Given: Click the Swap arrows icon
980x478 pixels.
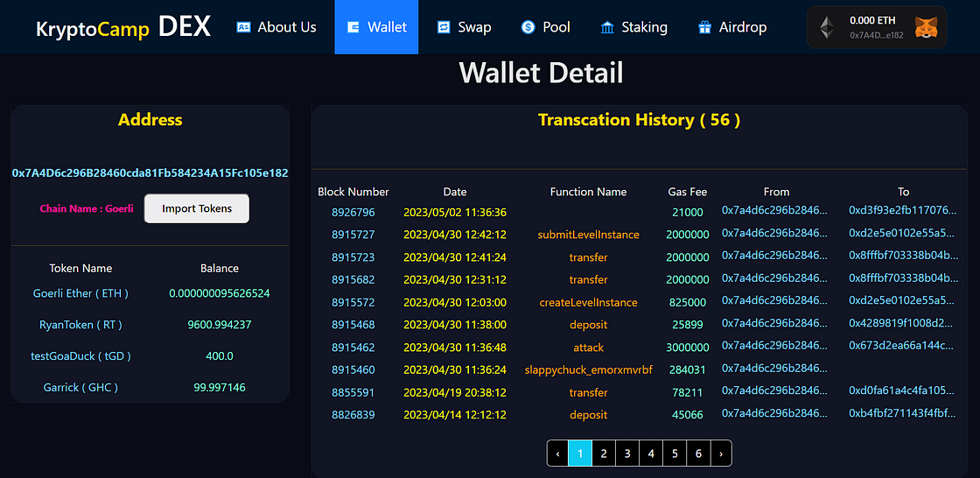Looking at the screenshot, I should click(444, 27).
